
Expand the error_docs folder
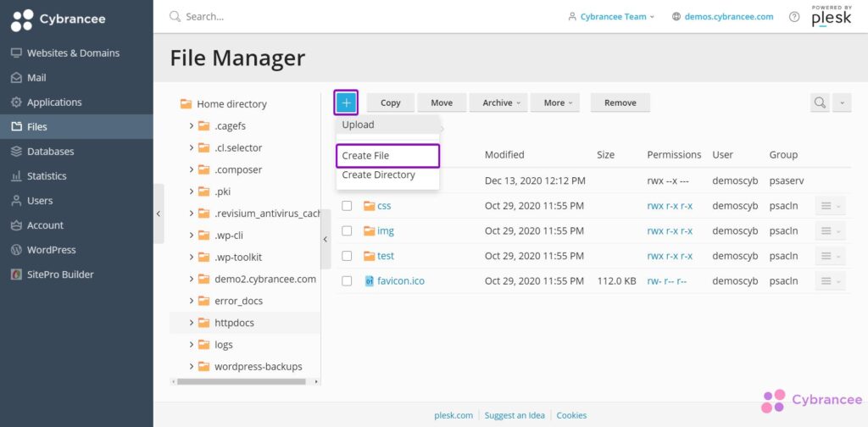(192, 301)
